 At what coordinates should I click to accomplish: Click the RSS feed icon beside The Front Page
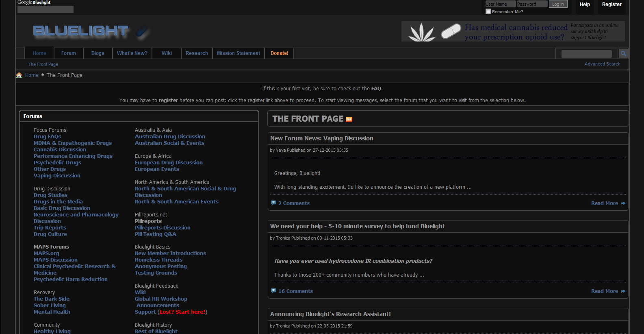(349, 119)
